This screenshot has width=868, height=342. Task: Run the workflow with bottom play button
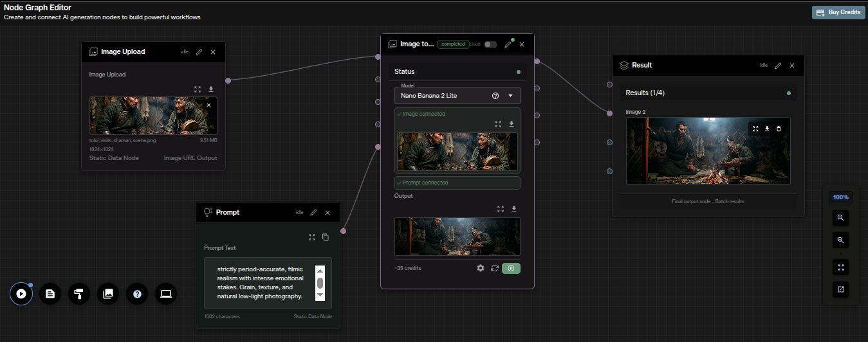21,294
